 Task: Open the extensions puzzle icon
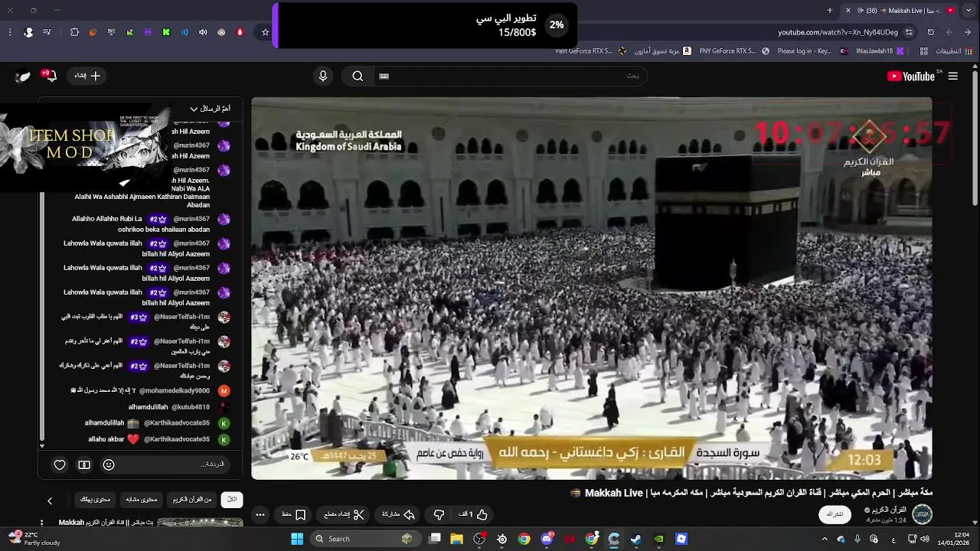pyautogui.click(x=74, y=32)
